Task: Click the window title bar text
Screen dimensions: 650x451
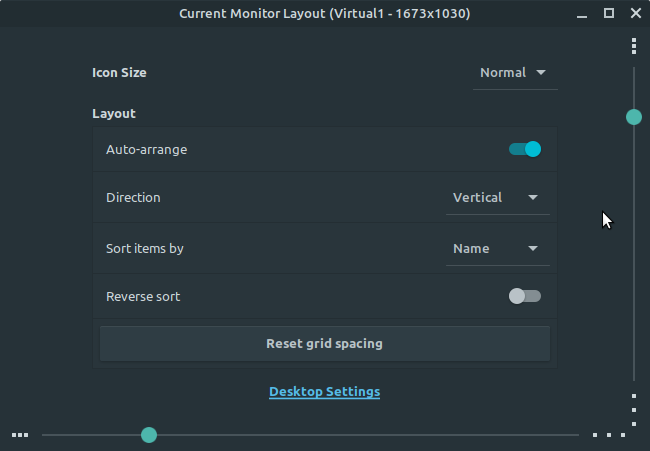Action: 325,14
